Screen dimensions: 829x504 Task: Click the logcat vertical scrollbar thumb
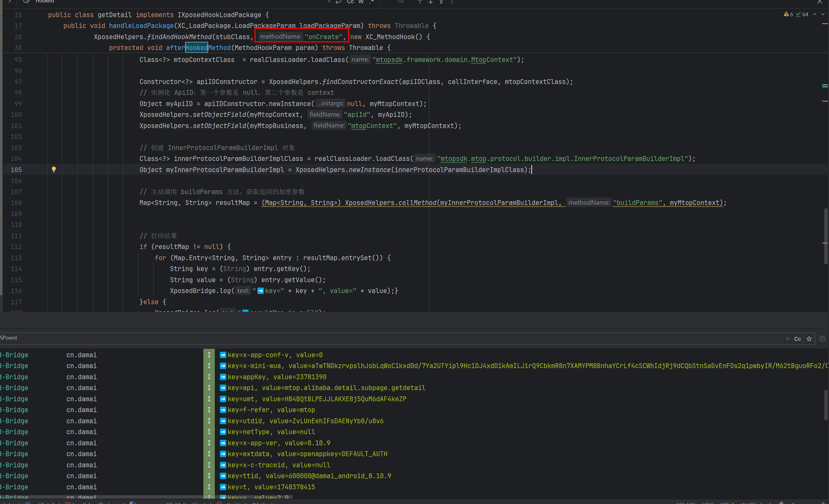click(826, 405)
